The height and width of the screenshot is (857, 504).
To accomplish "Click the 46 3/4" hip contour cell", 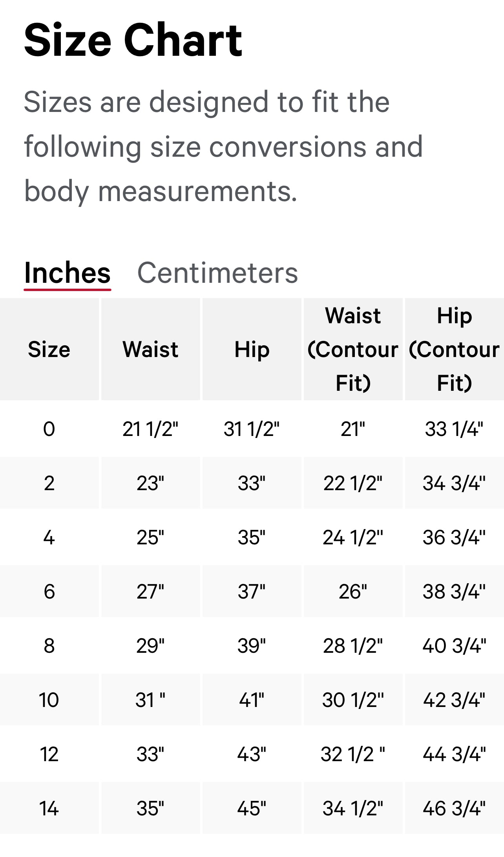I will click(x=454, y=808).
